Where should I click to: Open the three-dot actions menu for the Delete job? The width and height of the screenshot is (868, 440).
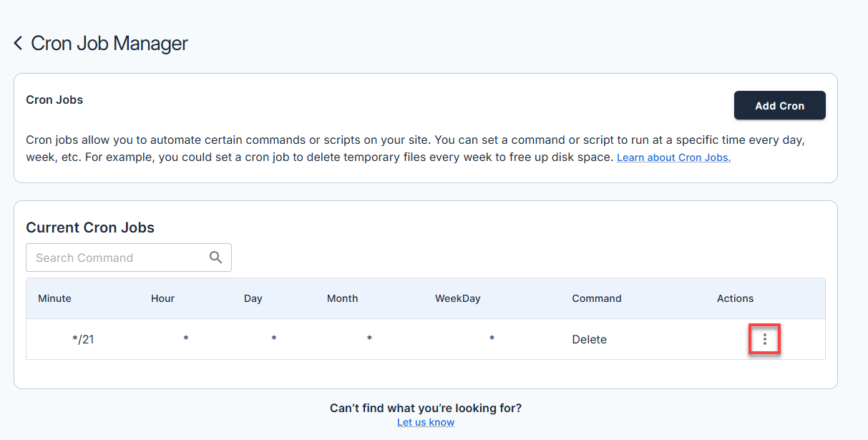pyautogui.click(x=764, y=339)
